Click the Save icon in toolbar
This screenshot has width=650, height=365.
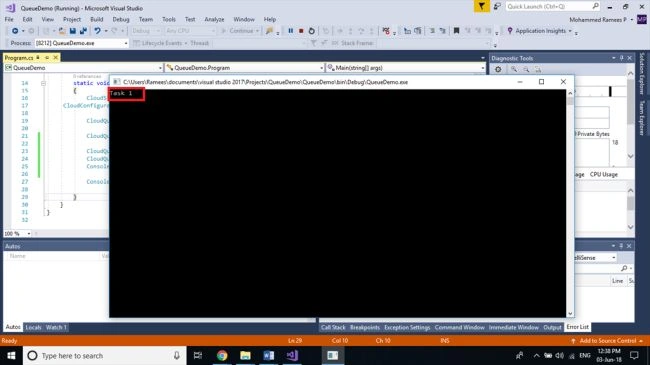click(73, 31)
